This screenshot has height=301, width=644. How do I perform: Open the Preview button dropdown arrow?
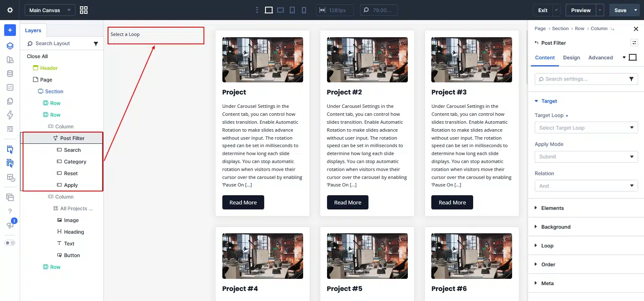[600, 10]
